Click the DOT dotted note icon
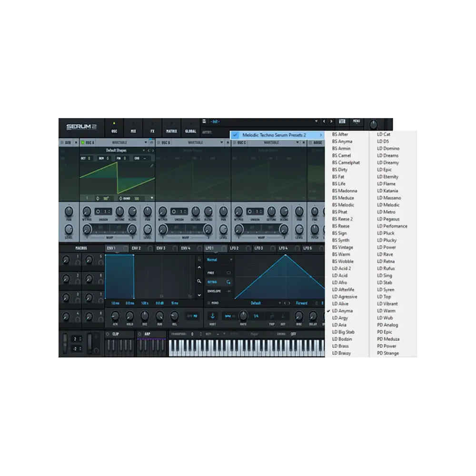This screenshot has height=476, width=476. (283, 316)
